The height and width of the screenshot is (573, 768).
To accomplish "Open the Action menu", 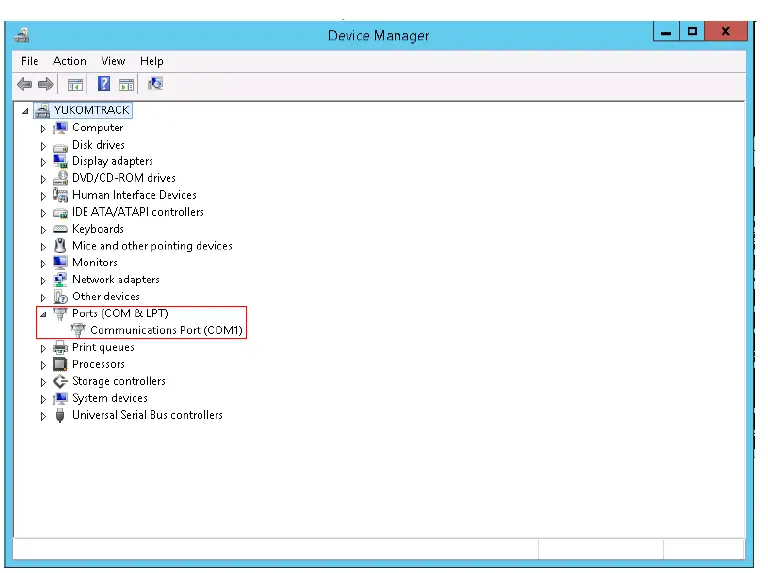I will click(70, 61).
